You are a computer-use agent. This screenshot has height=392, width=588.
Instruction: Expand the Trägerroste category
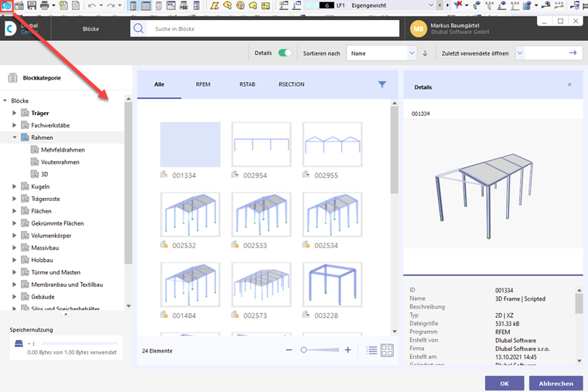click(x=14, y=199)
